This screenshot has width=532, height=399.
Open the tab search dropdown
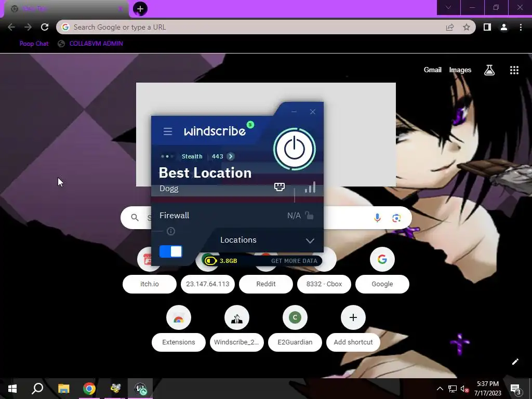pyautogui.click(x=448, y=7)
